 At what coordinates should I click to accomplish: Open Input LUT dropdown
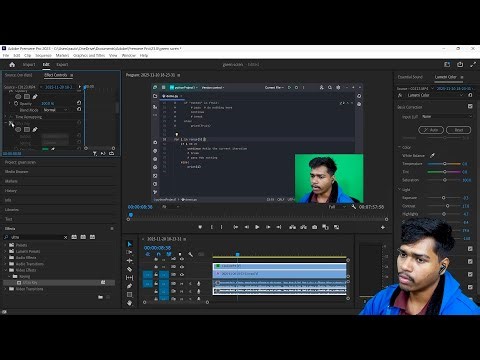447,117
